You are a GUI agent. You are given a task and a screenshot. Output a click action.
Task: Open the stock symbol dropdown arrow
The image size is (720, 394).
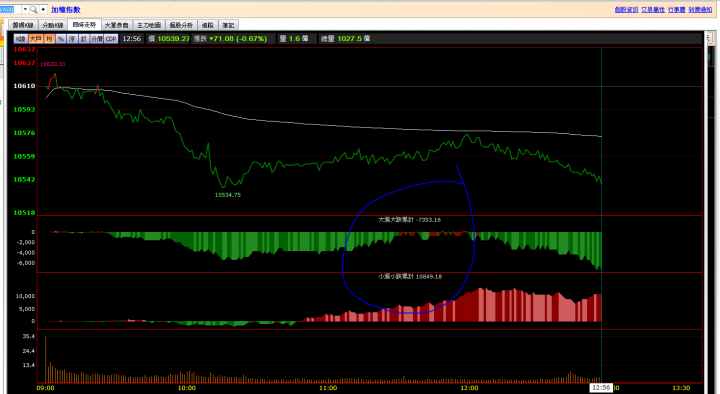[25, 9]
